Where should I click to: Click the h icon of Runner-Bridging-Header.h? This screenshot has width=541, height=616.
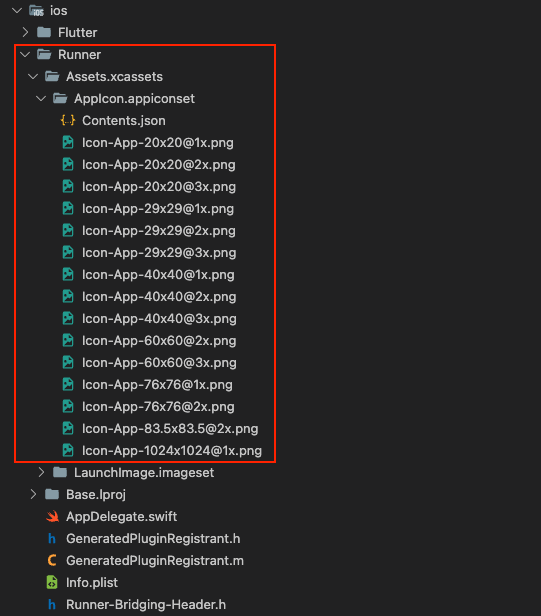(51, 604)
